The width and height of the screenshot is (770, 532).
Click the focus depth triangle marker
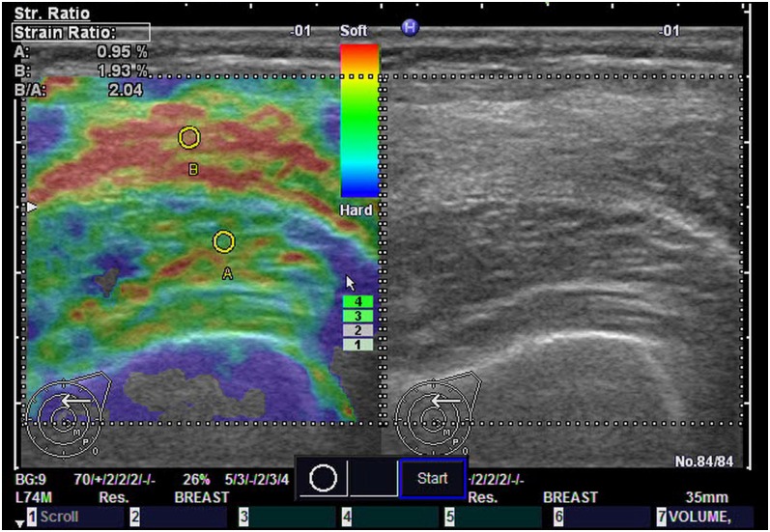click(32, 208)
